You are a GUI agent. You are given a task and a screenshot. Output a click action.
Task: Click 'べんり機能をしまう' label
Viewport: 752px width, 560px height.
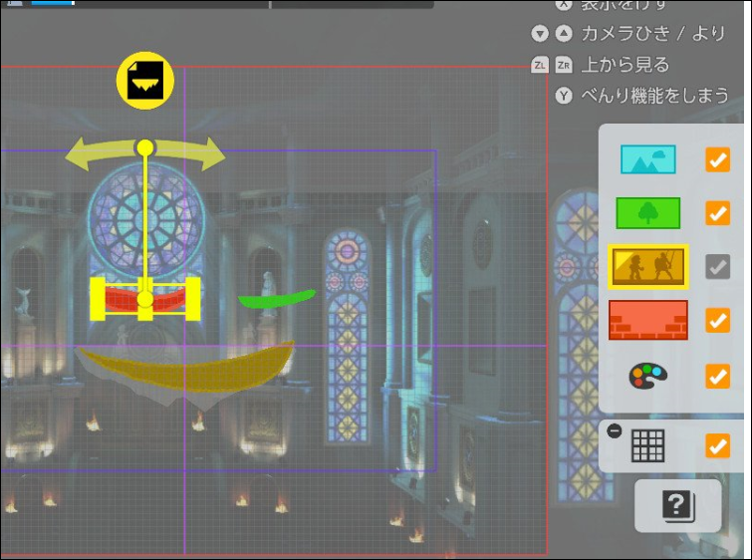tap(654, 96)
